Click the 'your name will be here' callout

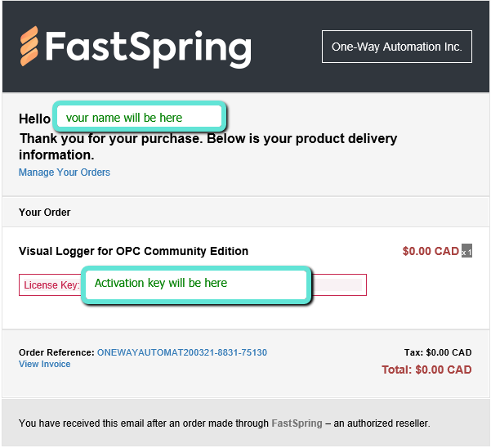click(x=137, y=117)
